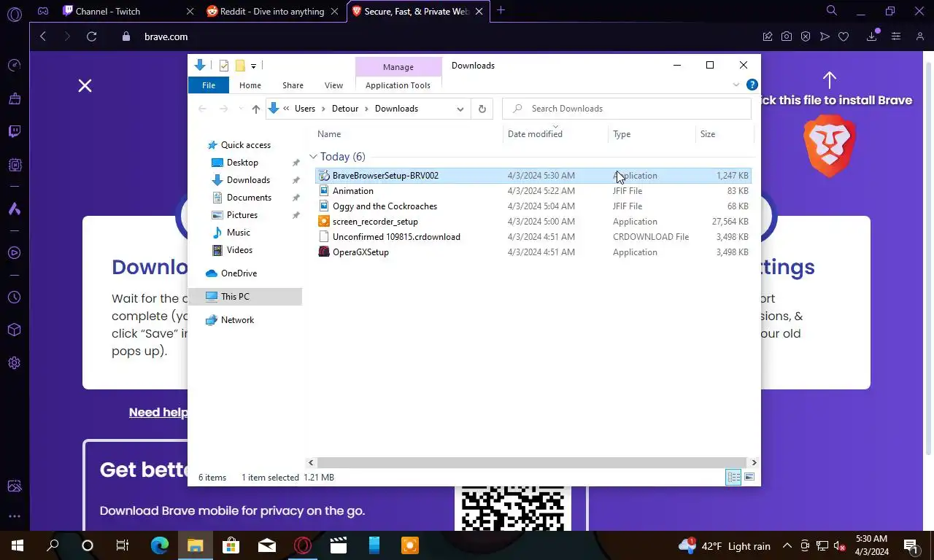Click the Search Downloads input box
The image size is (934, 560).
[x=627, y=109]
